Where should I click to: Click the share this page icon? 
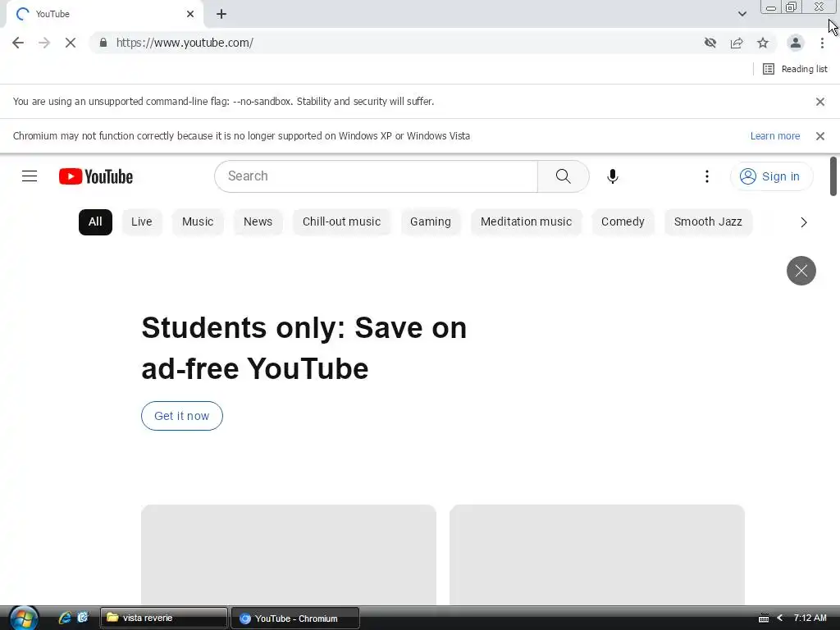pos(737,43)
